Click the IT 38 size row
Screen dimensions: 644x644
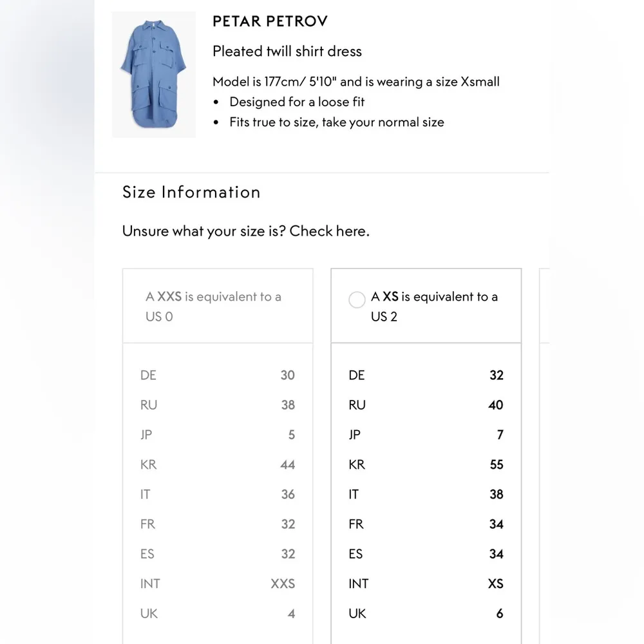pyautogui.click(x=426, y=495)
